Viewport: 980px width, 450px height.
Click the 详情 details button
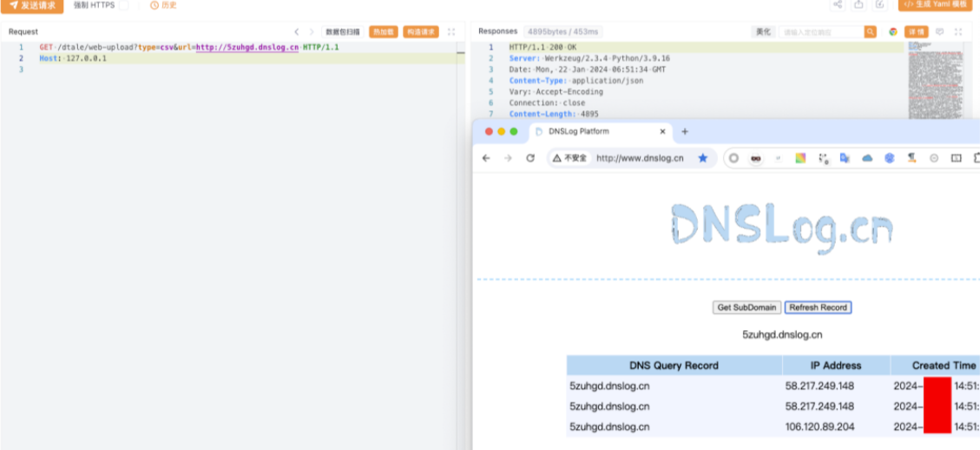click(x=917, y=32)
